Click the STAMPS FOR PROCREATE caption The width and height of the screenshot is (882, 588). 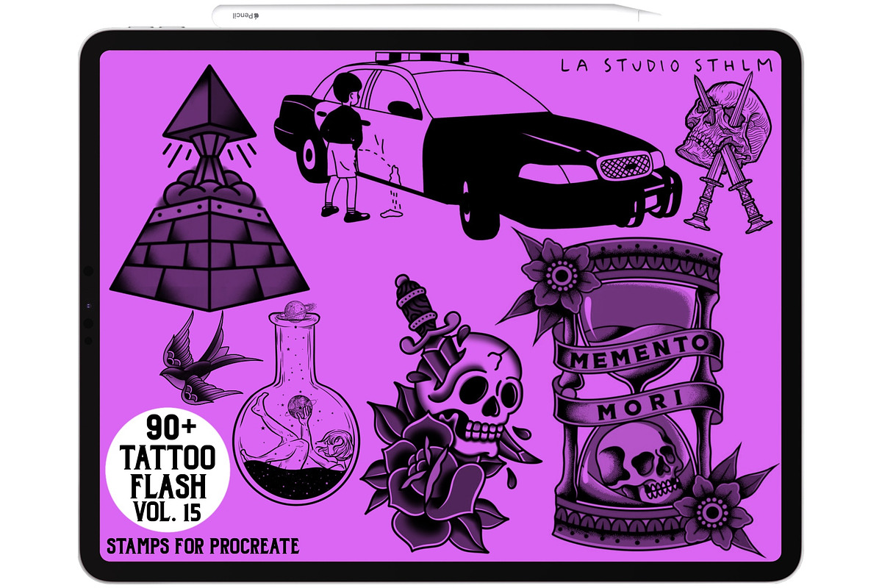pyautogui.click(x=203, y=546)
